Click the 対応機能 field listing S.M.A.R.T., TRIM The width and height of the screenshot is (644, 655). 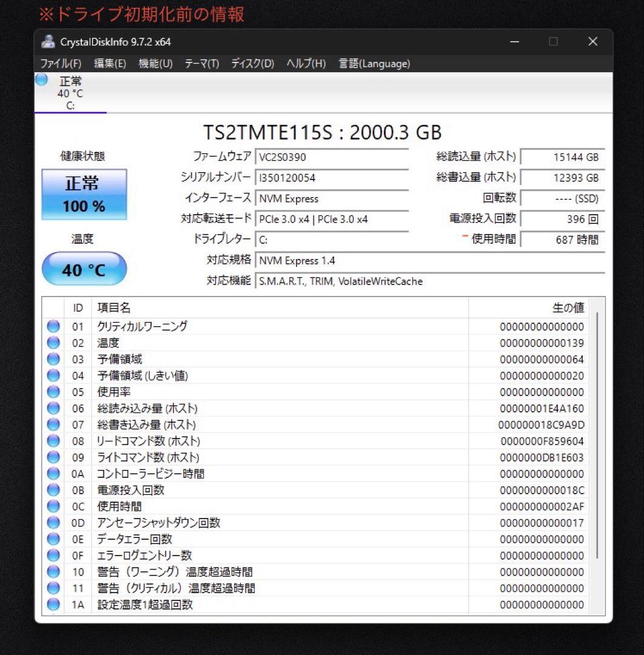(x=430, y=281)
